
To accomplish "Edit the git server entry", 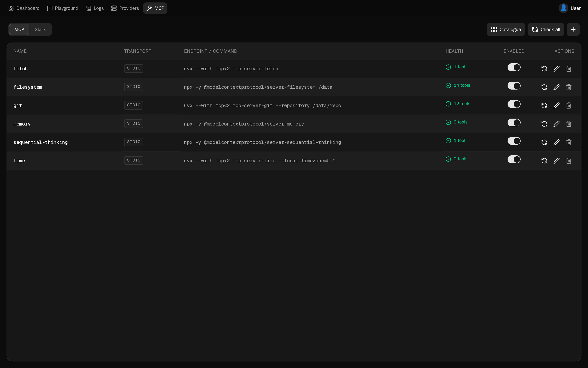I will click(x=556, y=105).
